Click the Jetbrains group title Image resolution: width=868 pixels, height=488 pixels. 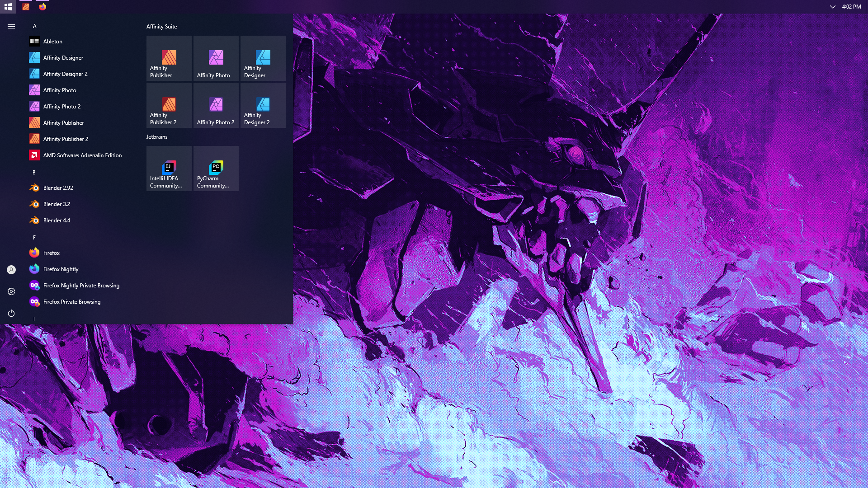[157, 137]
